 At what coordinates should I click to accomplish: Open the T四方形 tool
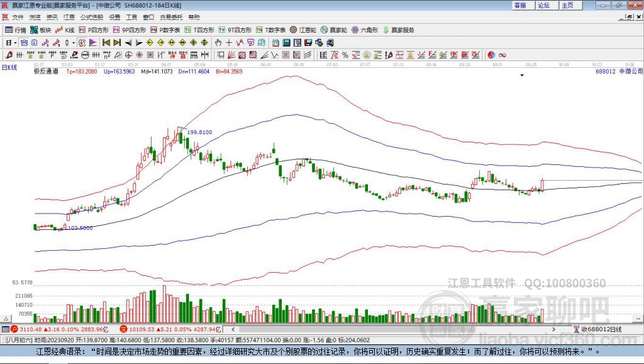(x=199, y=30)
